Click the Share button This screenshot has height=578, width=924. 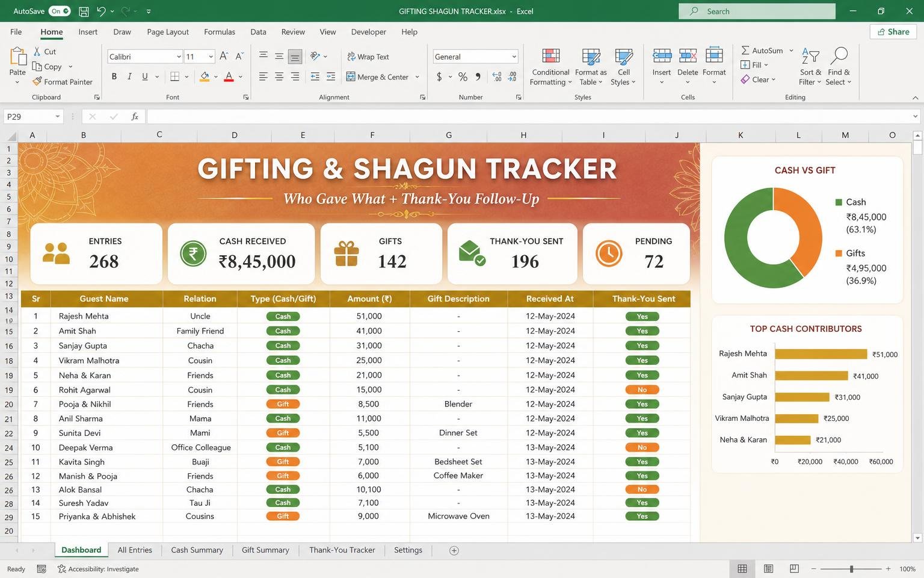(x=893, y=32)
